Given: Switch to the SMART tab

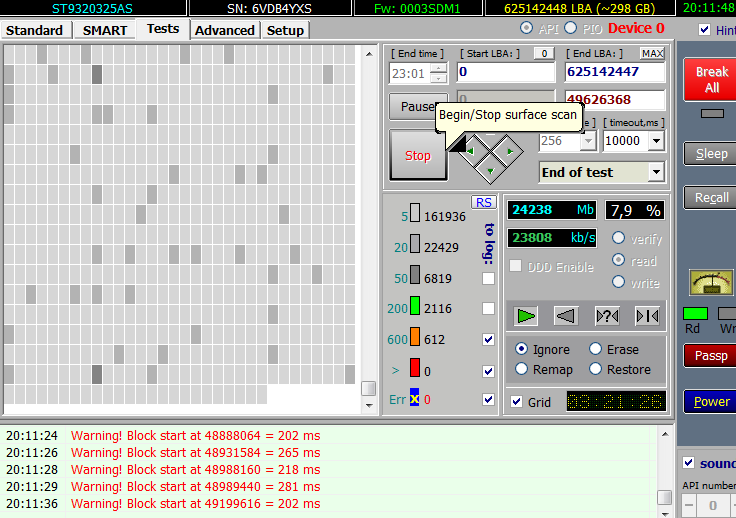Looking at the screenshot, I should (x=104, y=30).
